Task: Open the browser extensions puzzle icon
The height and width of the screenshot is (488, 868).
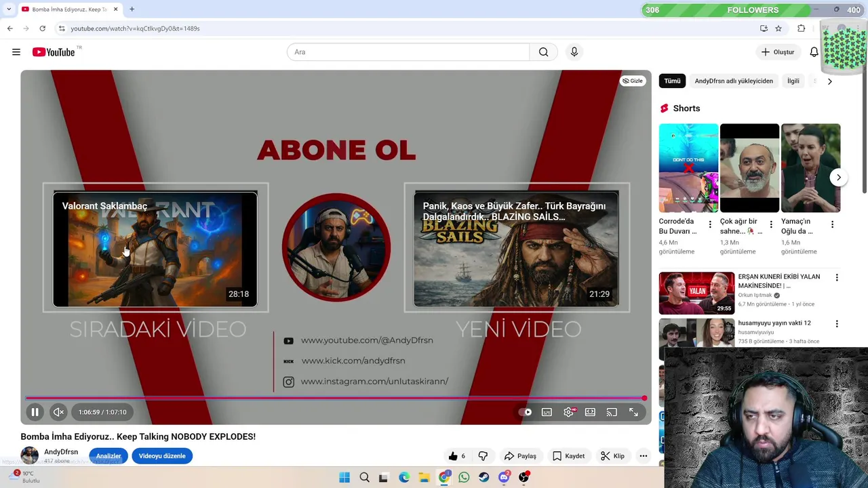Action: coord(801,28)
